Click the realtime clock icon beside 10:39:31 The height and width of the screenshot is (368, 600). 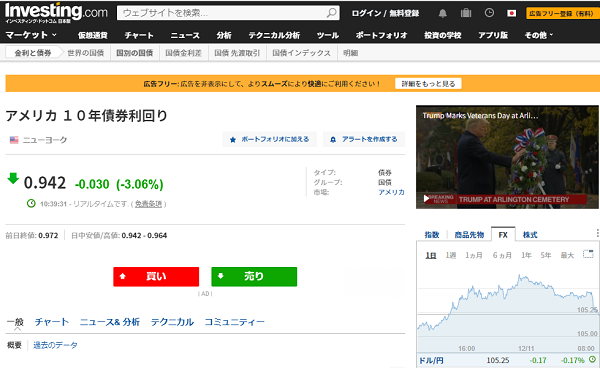pyautogui.click(x=31, y=204)
